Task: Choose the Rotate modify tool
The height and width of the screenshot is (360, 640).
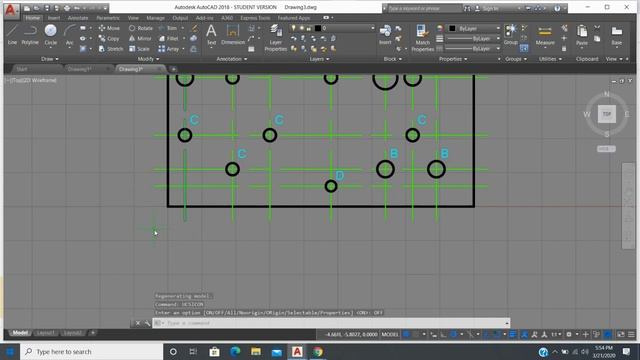Action: point(140,28)
